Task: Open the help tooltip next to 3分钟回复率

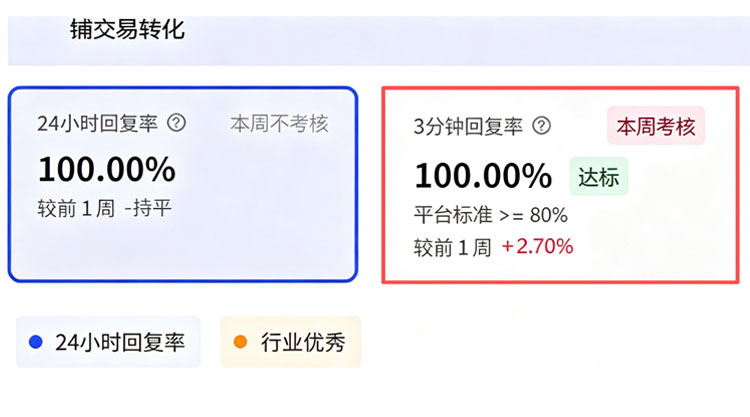Action: [541, 126]
